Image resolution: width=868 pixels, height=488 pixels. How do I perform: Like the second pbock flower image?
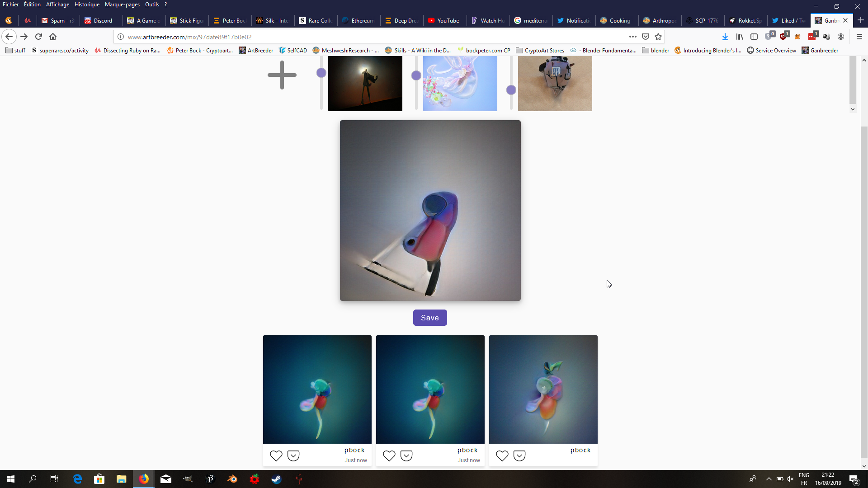click(x=389, y=455)
